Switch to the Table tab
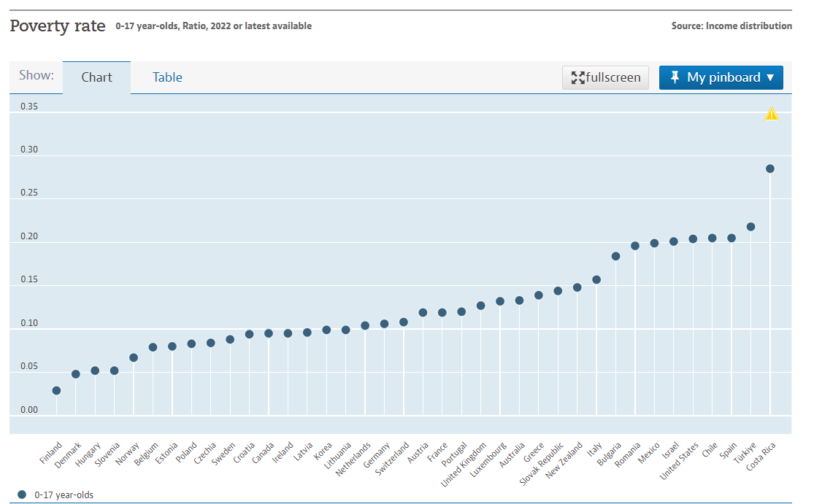 click(x=167, y=77)
